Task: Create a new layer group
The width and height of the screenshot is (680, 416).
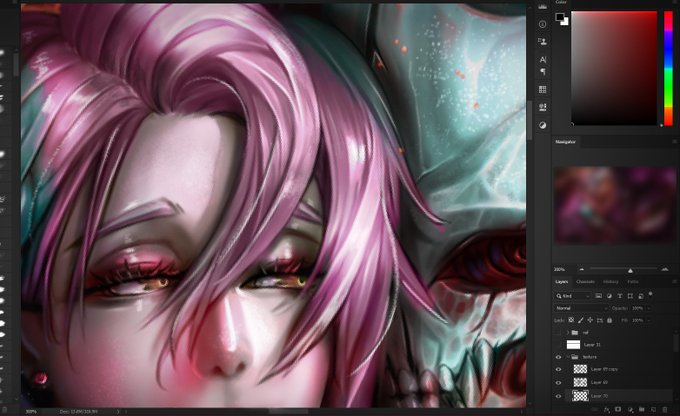Action: click(641, 409)
